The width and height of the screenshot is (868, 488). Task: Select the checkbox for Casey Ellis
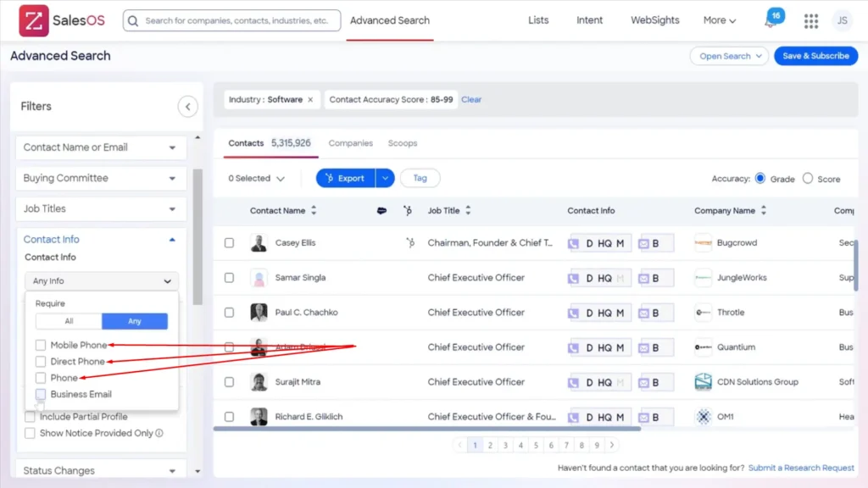(229, 243)
